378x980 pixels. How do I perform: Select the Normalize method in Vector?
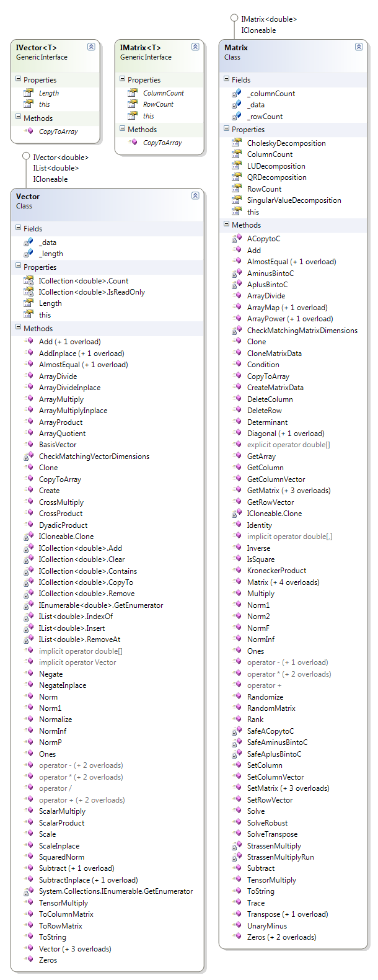(55, 719)
